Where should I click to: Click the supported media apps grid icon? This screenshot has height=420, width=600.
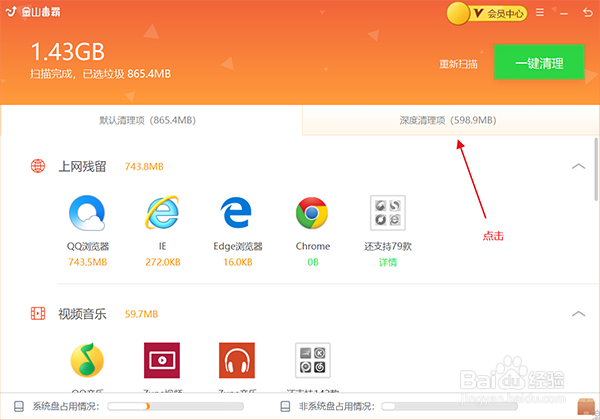313,360
